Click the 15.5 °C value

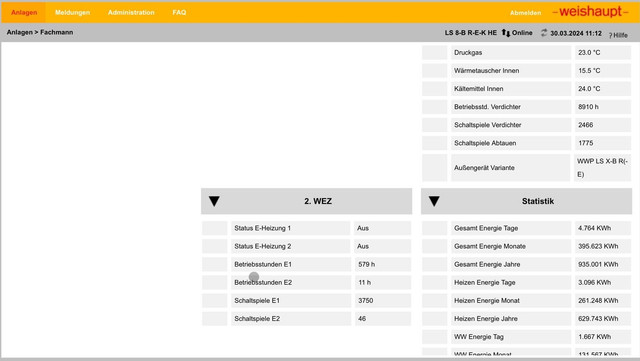(x=589, y=71)
